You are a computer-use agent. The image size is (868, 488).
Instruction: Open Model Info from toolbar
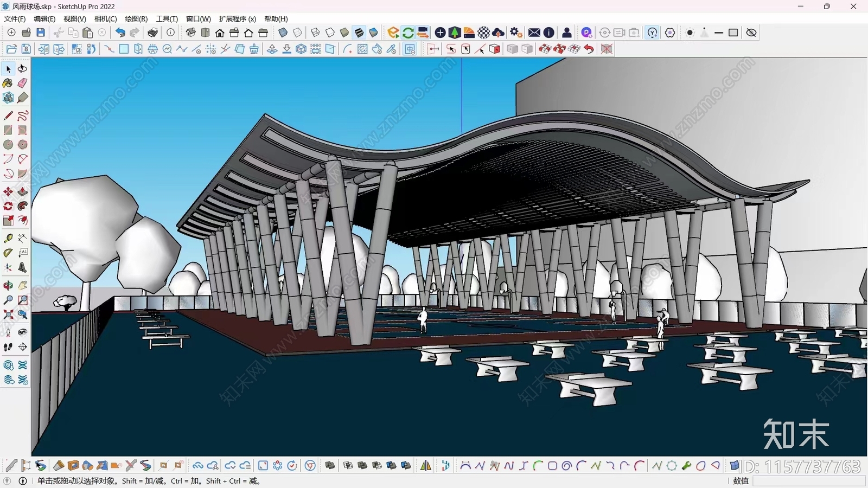[x=170, y=33]
